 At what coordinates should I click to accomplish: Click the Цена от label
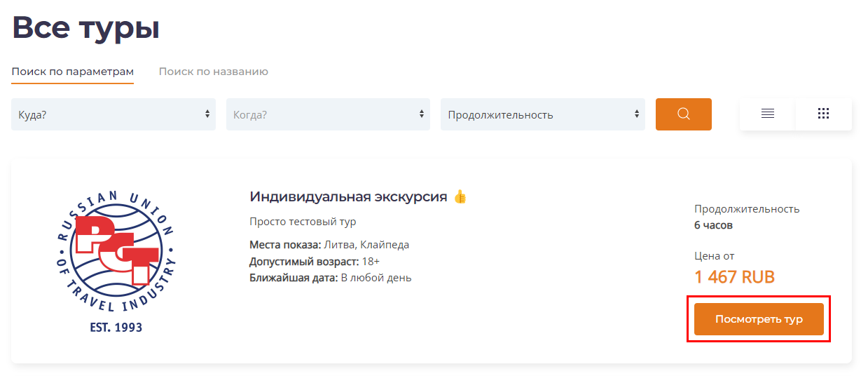pyautogui.click(x=715, y=256)
